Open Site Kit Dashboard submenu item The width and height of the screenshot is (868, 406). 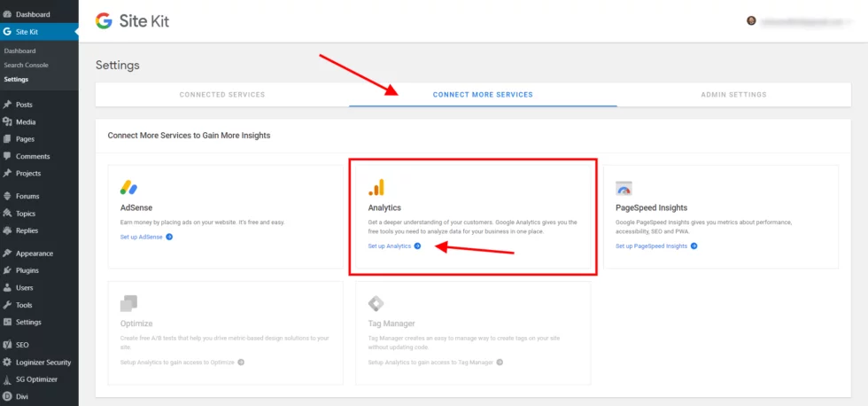19,51
